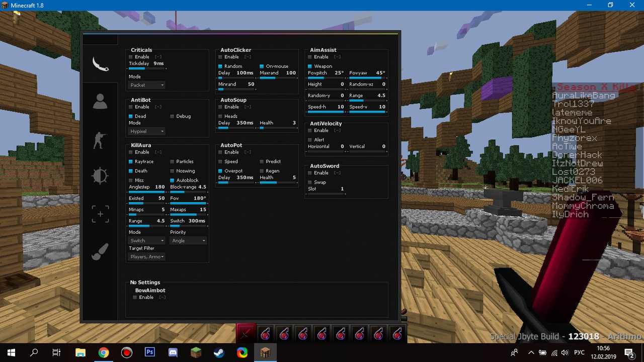
Task: Adjust the Fovyaw slider in AimAssist
Action: [x=367, y=78]
